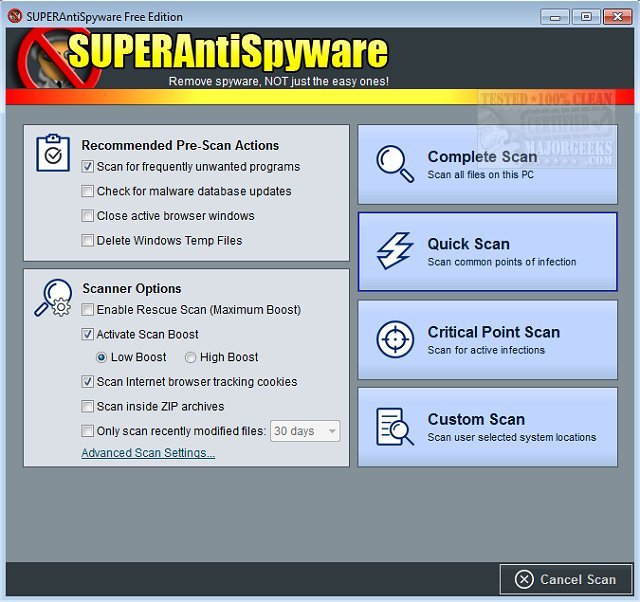Click the Complete Scan magnifier icon

(395, 164)
